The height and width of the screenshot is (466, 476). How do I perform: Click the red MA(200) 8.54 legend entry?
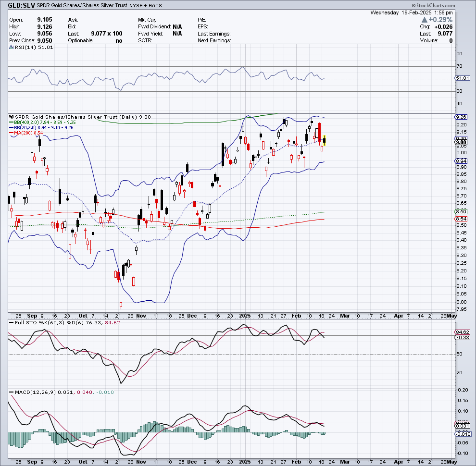26,133
